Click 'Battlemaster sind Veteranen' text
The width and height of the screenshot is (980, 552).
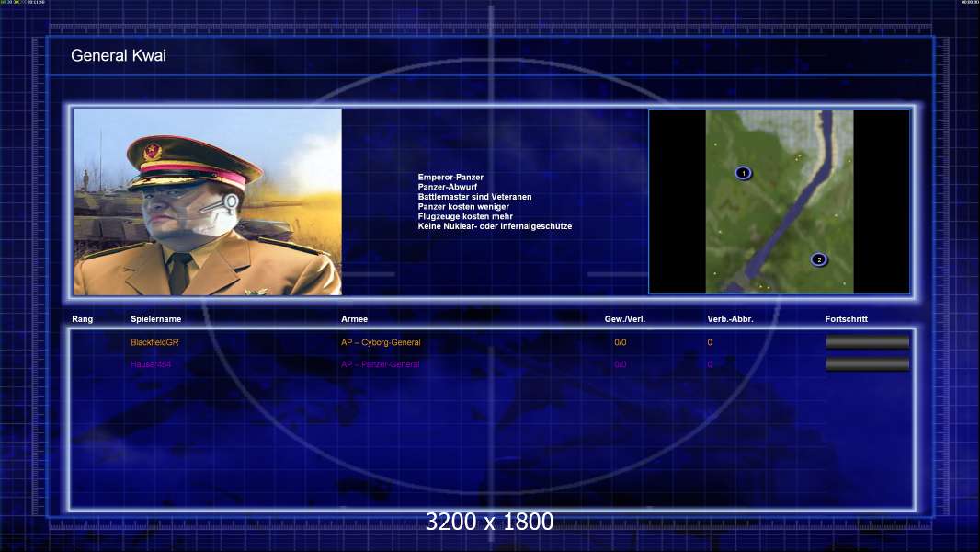[475, 197]
